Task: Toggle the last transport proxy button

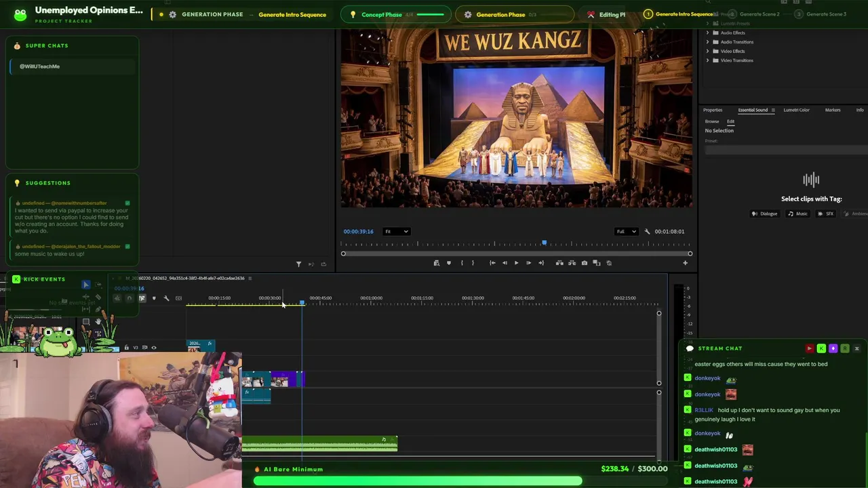Action: [x=609, y=263]
